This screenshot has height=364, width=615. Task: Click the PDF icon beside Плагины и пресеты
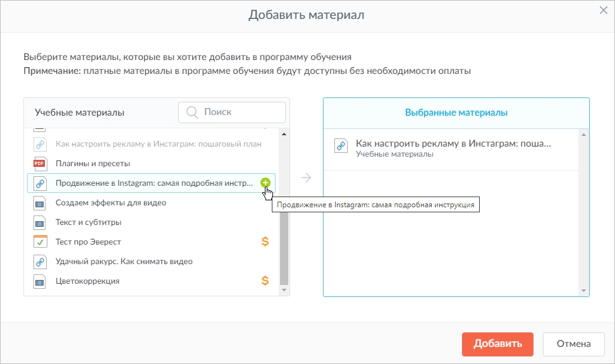40,164
